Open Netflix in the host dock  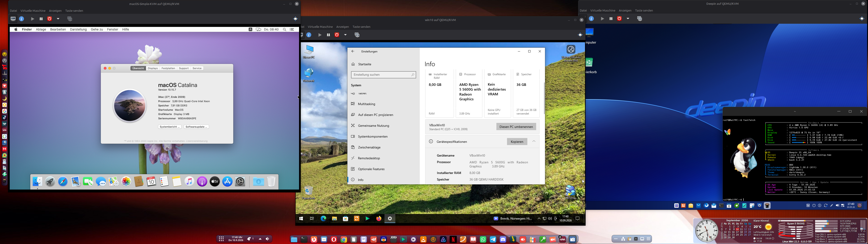(x=453, y=240)
